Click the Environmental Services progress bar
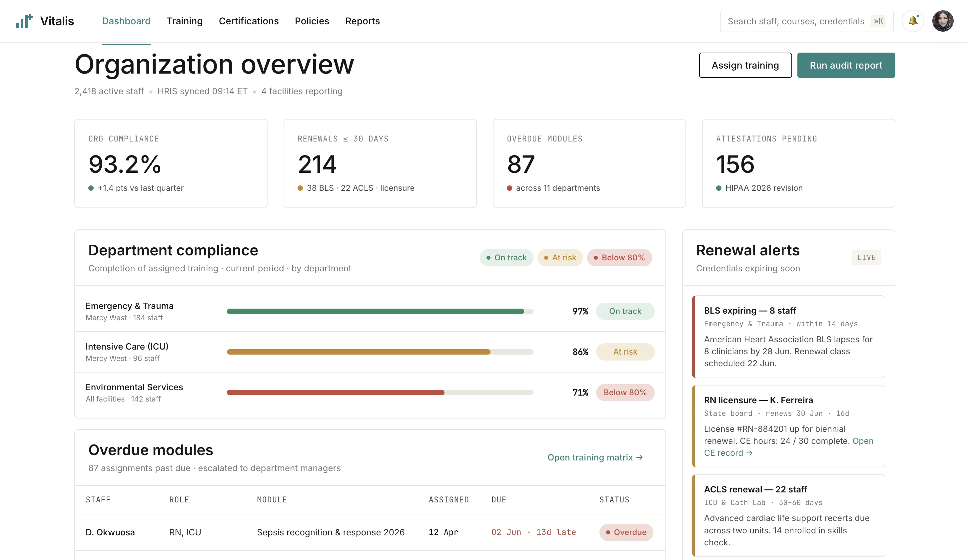 (x=380, y=393)
